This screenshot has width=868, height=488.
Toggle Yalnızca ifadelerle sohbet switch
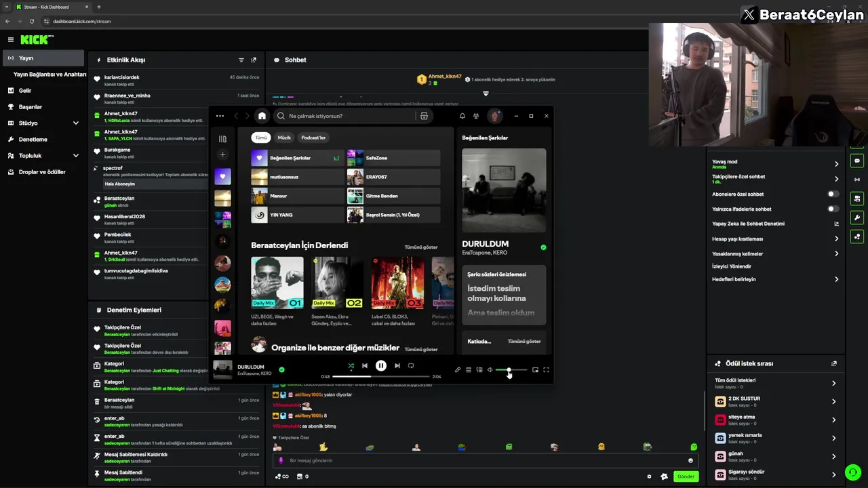[x=833, y=209]
